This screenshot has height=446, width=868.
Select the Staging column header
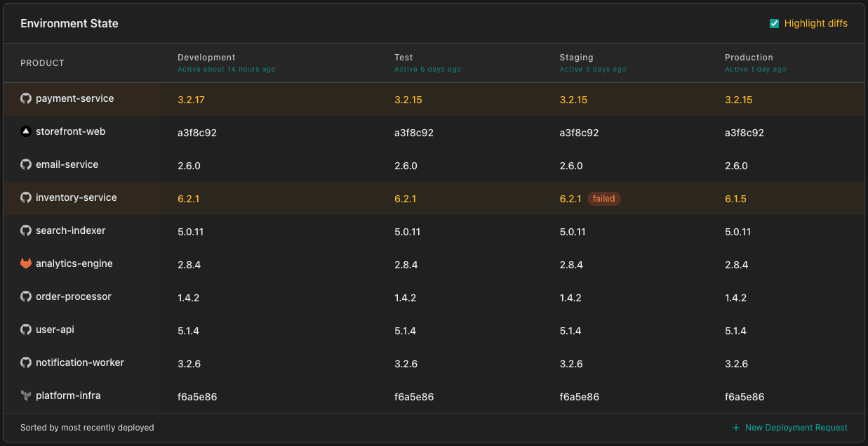[x=576, y=58]
